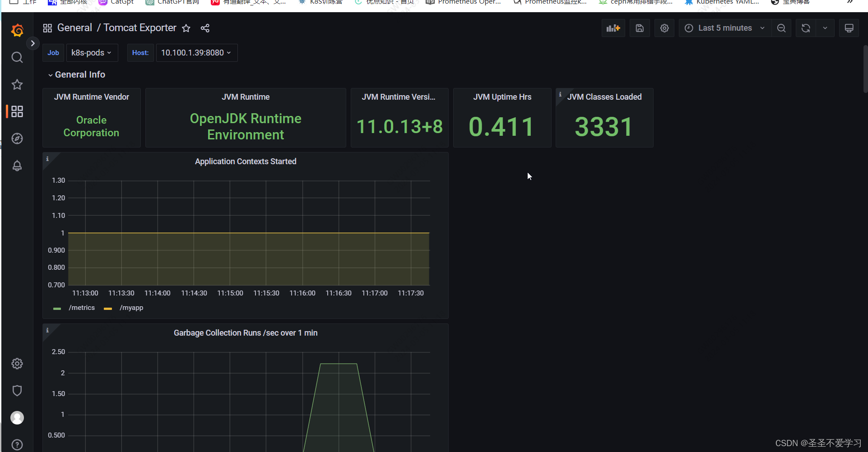Show info tooltip on JVM Classes Loaded

(560, 94)
